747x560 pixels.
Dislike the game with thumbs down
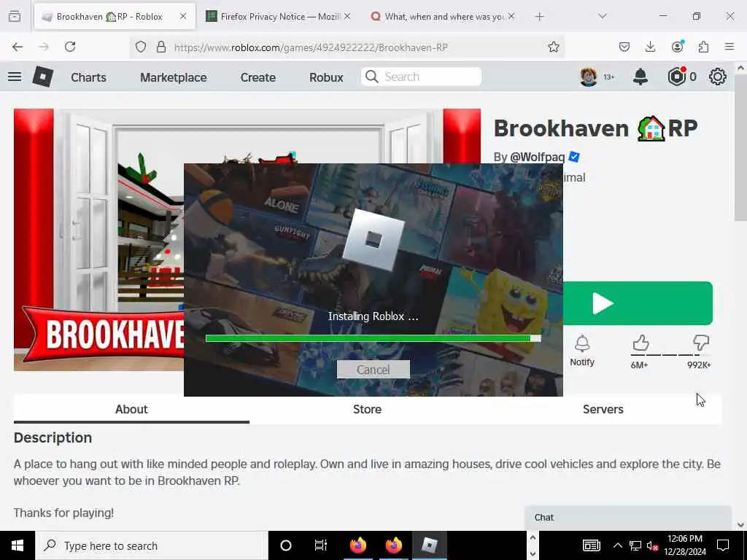[701, 343]
